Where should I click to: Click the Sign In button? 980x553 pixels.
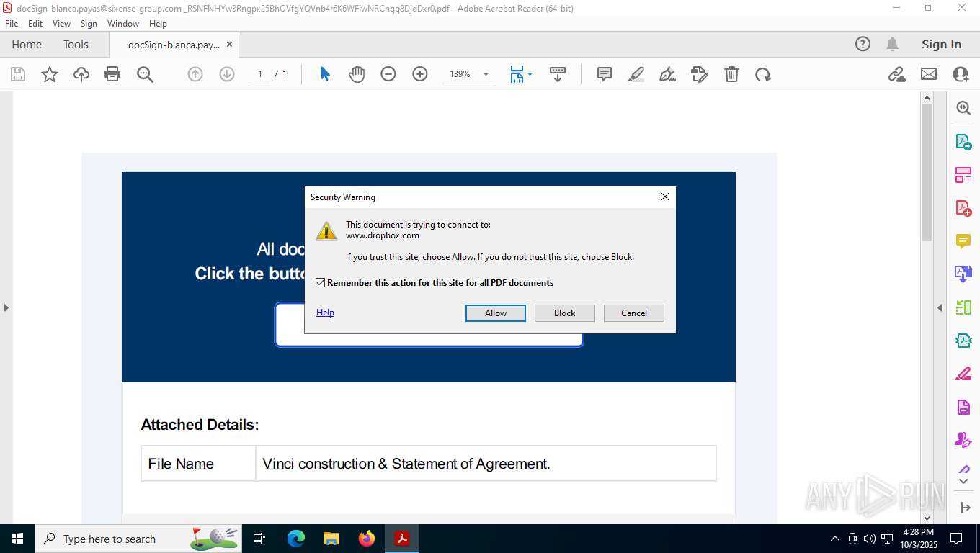click(x=941, y=44)
